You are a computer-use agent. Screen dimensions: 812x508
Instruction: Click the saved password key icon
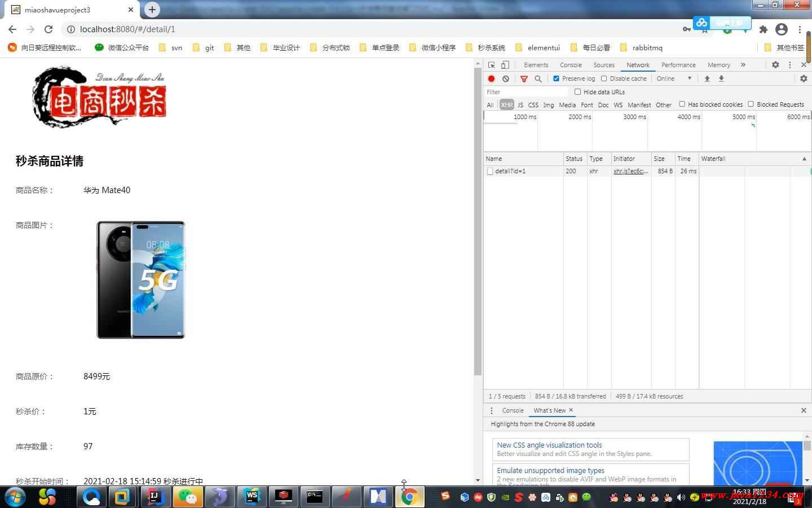(687, 29)
